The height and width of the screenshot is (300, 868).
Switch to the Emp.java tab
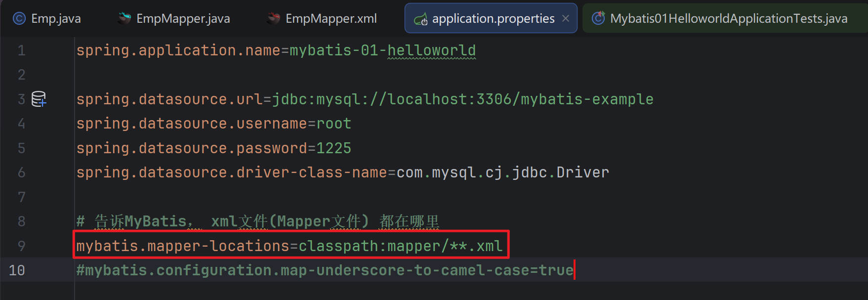point(55,19)
